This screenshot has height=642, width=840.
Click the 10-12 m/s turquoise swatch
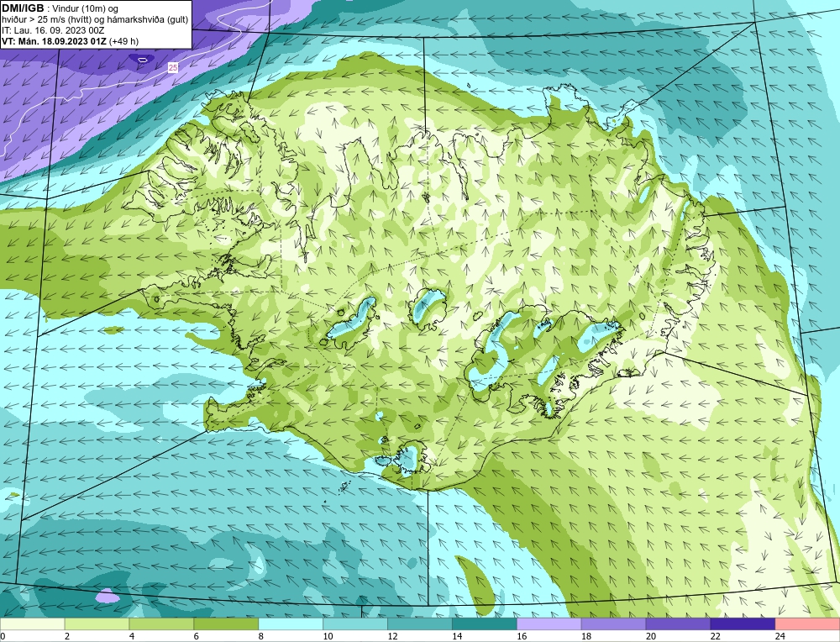pos(355,624)
